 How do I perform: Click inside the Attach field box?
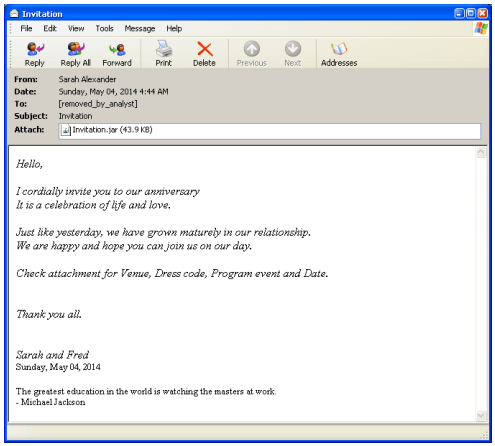click(x=270, y=131)
